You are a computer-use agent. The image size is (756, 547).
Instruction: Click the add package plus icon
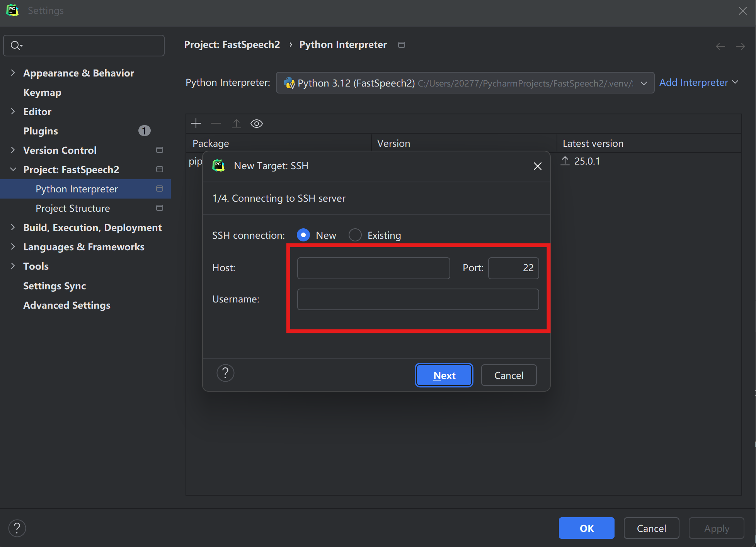[196, 124]
